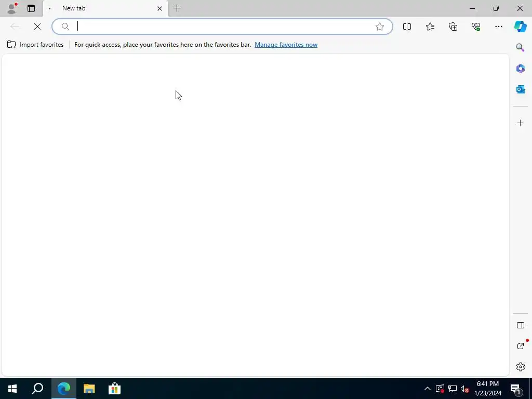Click the address bar search field
This screenshot has height=399, width=532.
tap(222, 26)
